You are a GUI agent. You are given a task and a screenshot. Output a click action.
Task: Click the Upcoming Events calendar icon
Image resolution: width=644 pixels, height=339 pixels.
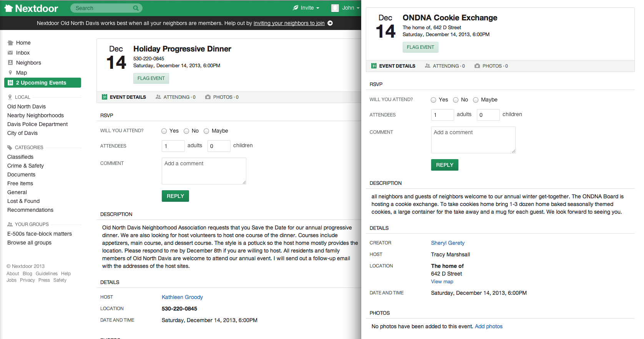coord(10,83)
